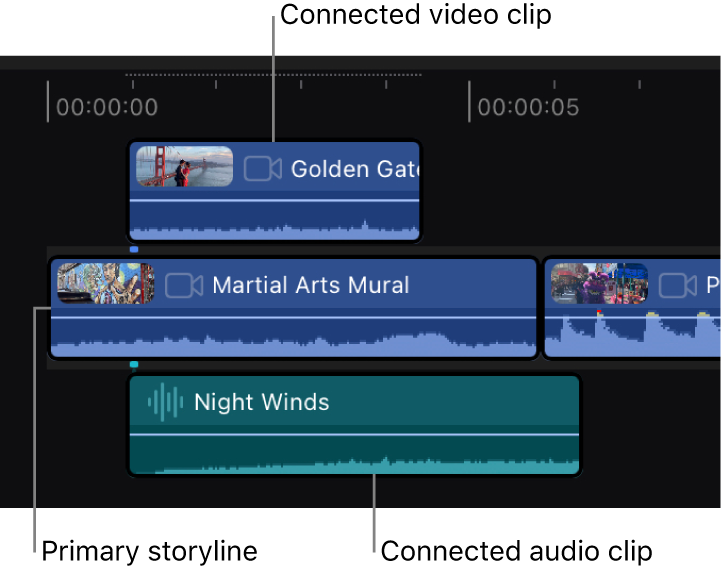The height and width of the screenshot is (578, 722).
Task: Select the Night Winds clip name
Action: click(x=262, y=402)
